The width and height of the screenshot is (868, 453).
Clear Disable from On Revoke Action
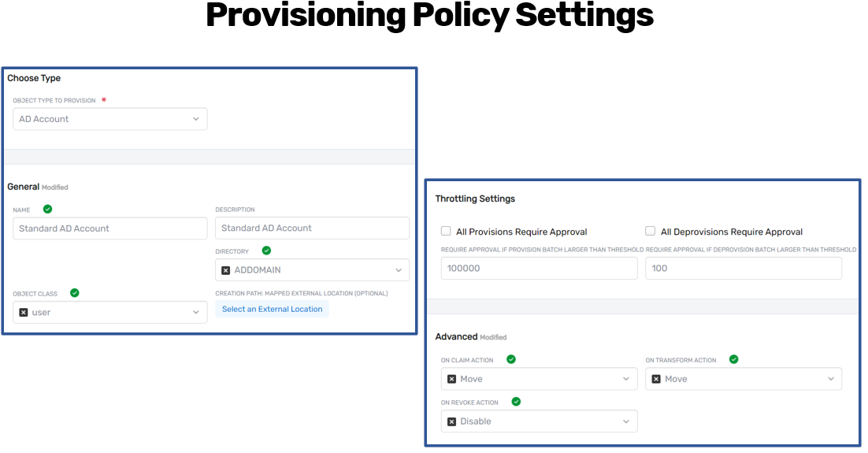pos(451,421)
